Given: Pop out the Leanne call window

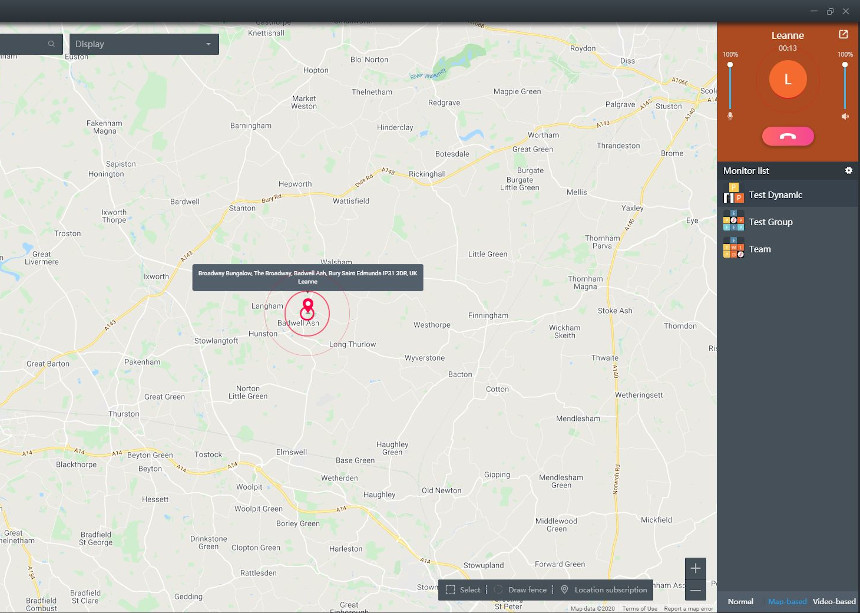Looking at the screenshot, I should pos(843,35).
